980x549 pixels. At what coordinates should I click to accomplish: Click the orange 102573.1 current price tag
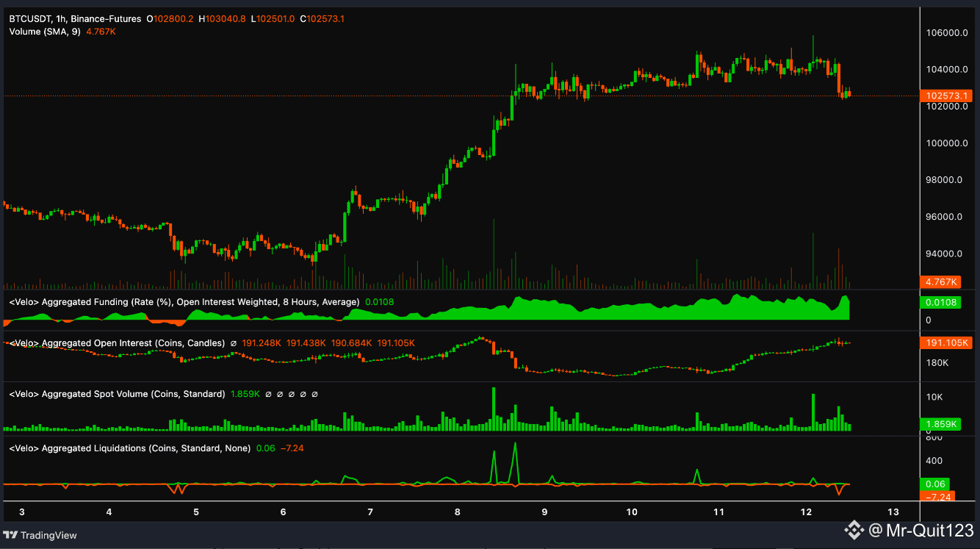[x=948, y=96]
